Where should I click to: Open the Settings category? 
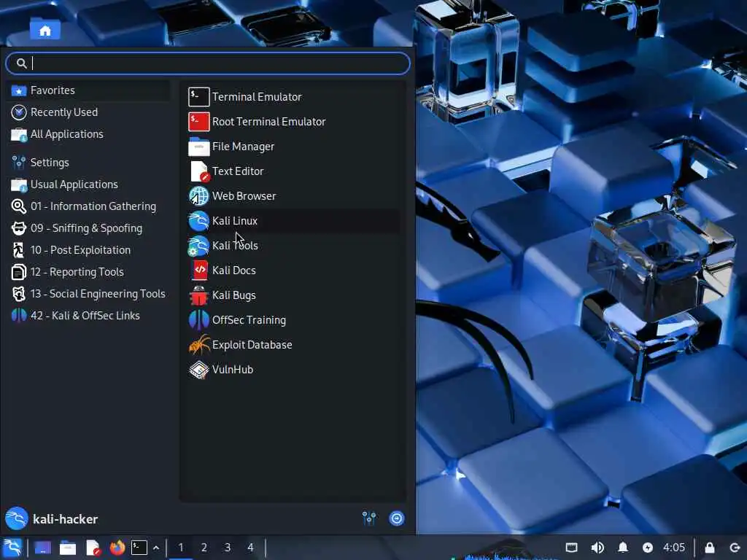(89, 163)
